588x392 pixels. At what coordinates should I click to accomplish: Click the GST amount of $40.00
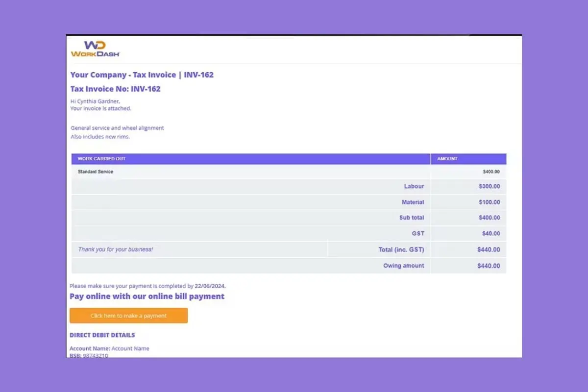[491, 233]
